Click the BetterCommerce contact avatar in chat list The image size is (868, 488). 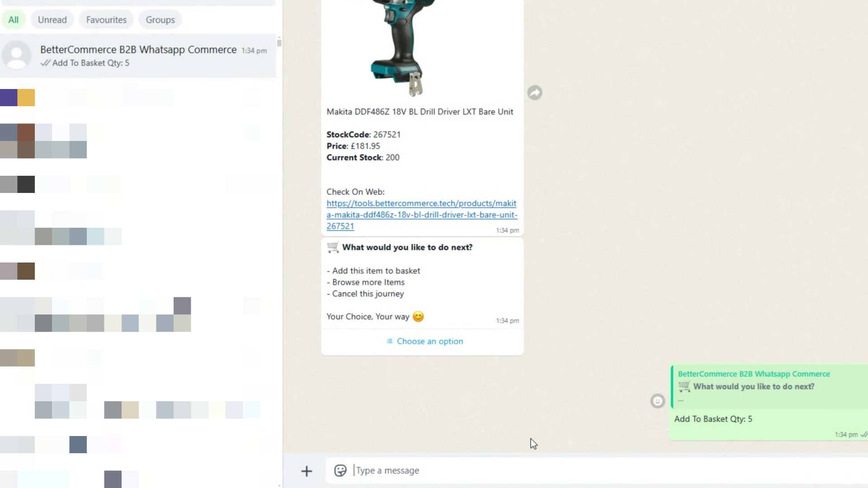17,55
